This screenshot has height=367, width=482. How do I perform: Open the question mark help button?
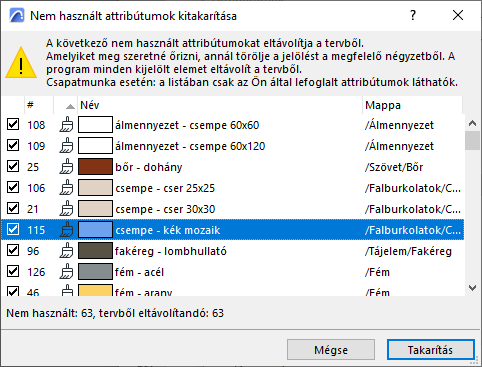point(413,15)
